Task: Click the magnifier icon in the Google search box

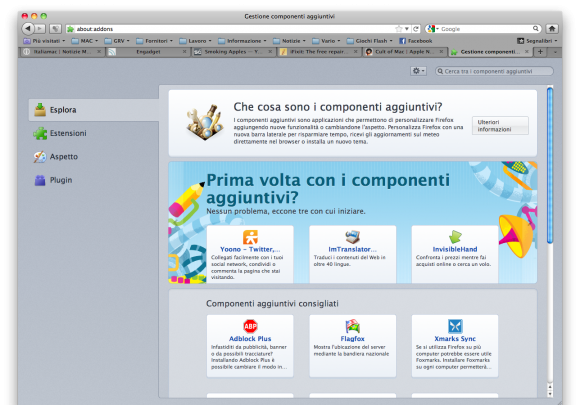Action: 535,28
